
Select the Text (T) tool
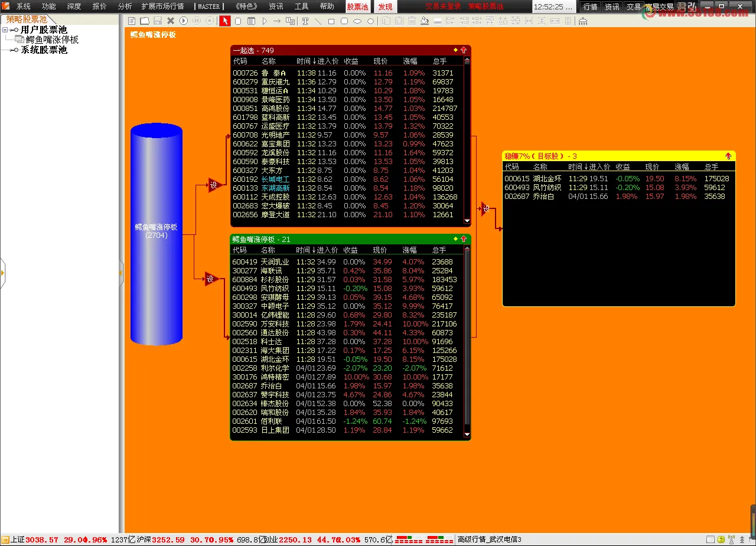click(x=305, y=21)
